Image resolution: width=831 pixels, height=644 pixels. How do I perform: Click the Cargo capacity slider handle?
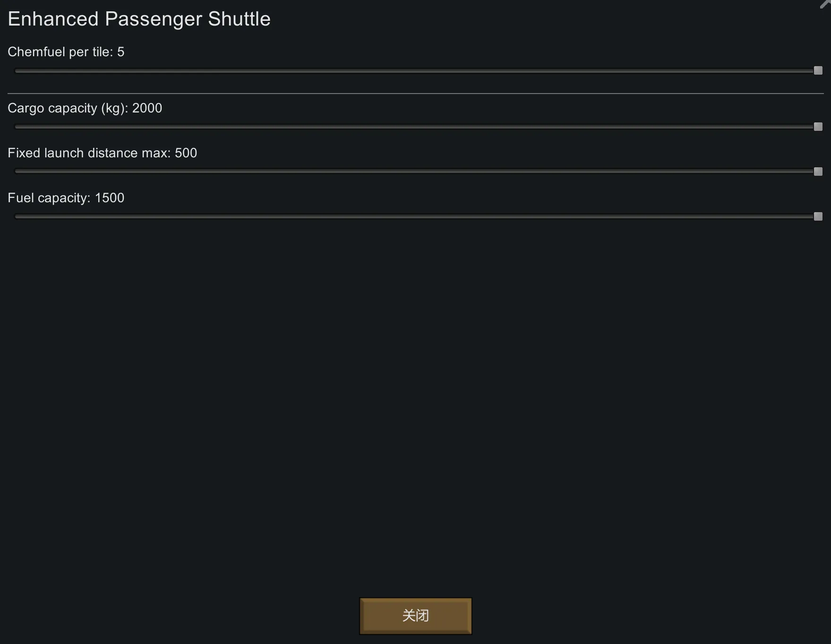(x=818, y=127)
